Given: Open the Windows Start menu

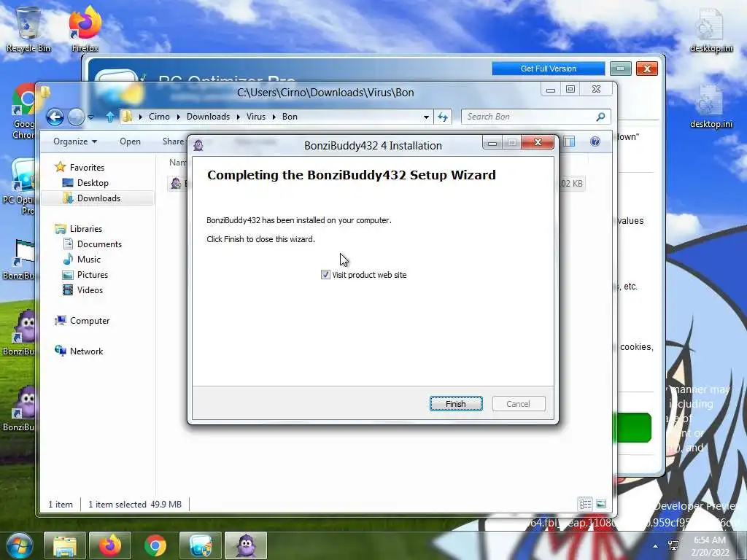Looking at the screenshot, I should tap(20, 545).
